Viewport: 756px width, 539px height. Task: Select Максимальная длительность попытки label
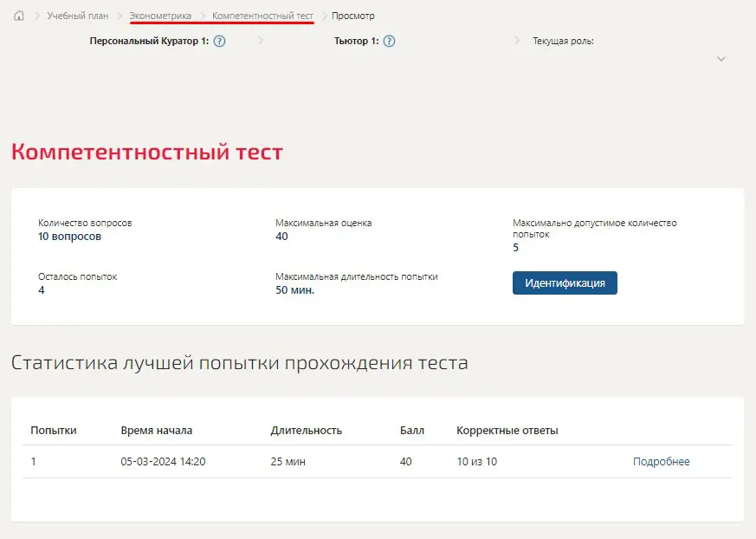(x=356, y=276)
